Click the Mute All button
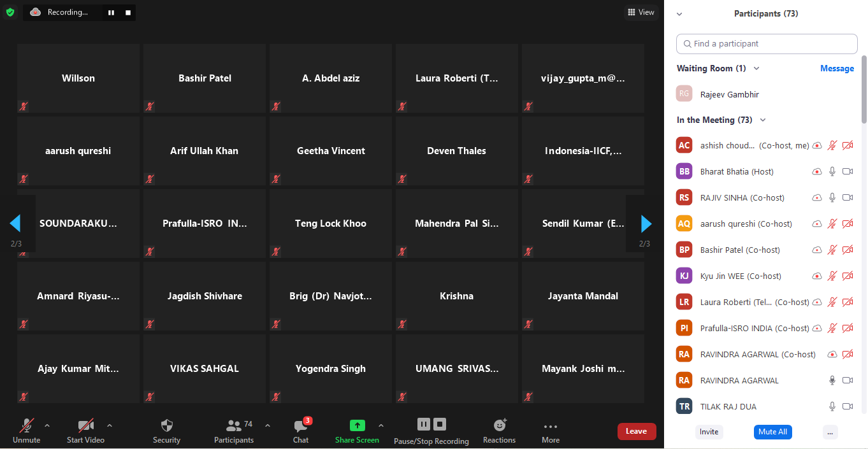Screen dimensions: 868x449 (x=773, y=432)
